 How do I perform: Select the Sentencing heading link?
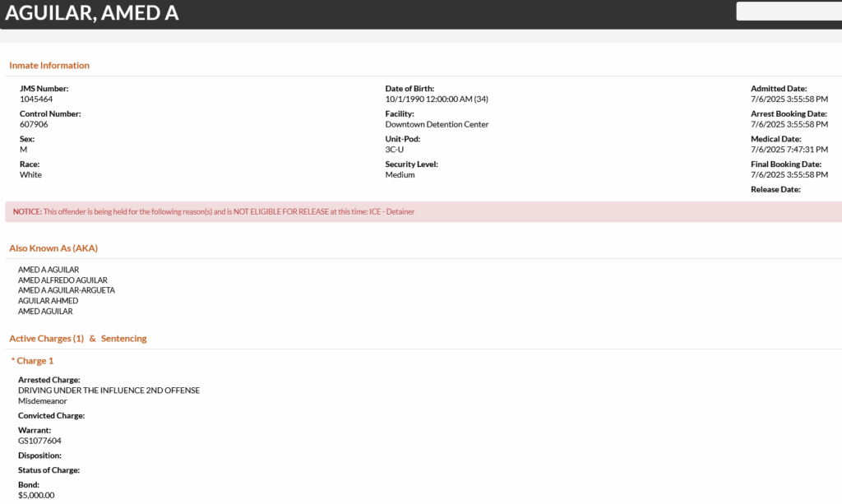(x=123, y=339)
